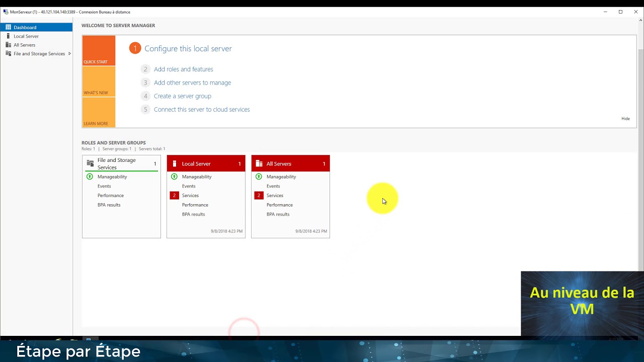644x362 pixels.
Task: Click the count 1 in All Servers tile header
Action: (324, 164)
